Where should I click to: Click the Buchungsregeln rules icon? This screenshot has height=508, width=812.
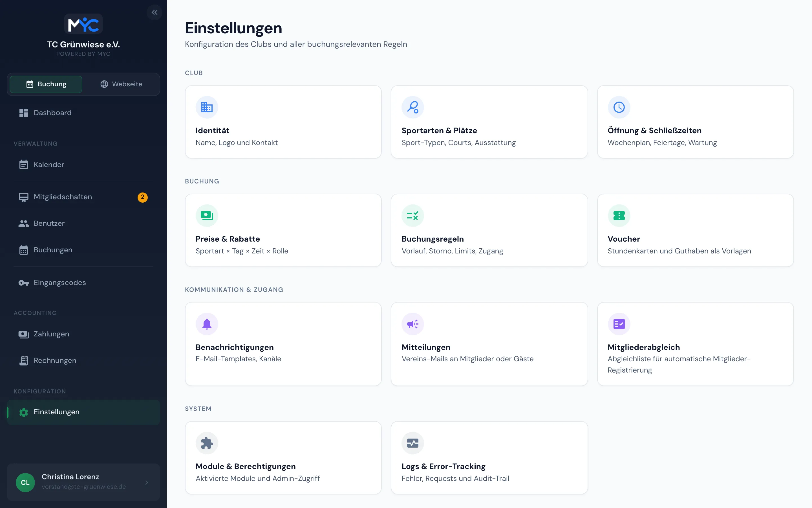click(x=413, y=216)
